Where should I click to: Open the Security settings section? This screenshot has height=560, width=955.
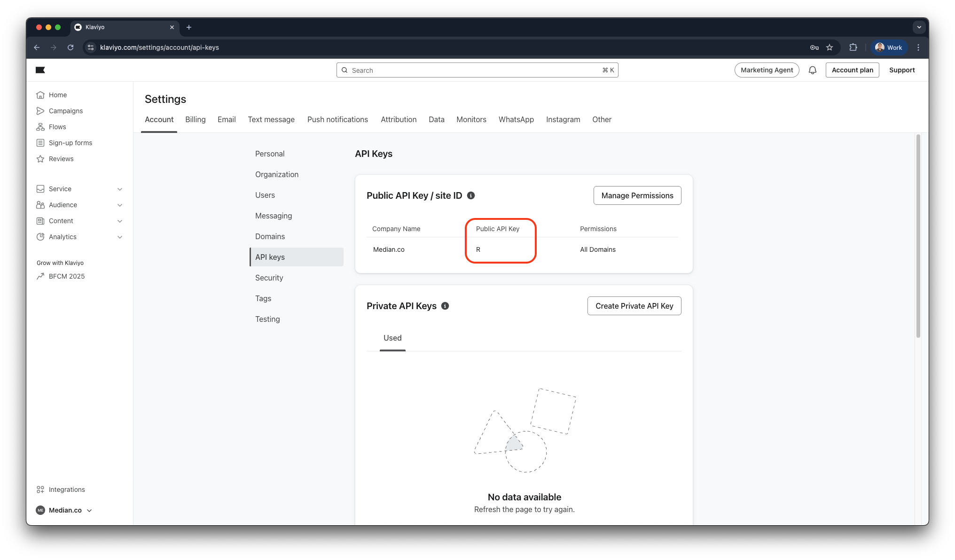click(269, 278)
